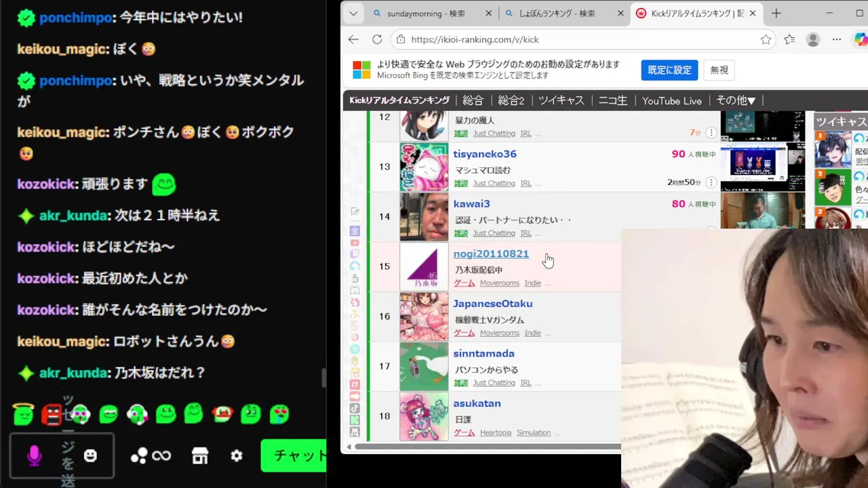This screenshot has height=488, width=868.
Task: Open ニコ生 ranking menu item
Action: [612, 100]
